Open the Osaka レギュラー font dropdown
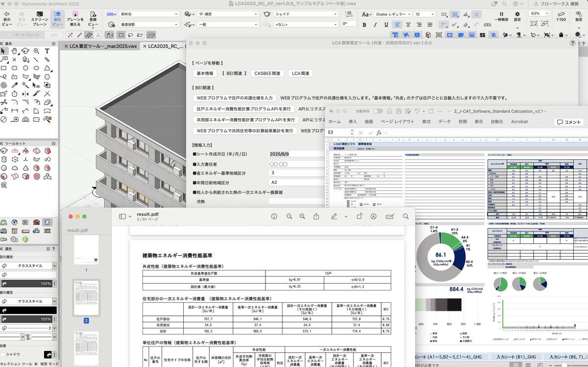This screenshot has width=588, height=367. [393, 14]
